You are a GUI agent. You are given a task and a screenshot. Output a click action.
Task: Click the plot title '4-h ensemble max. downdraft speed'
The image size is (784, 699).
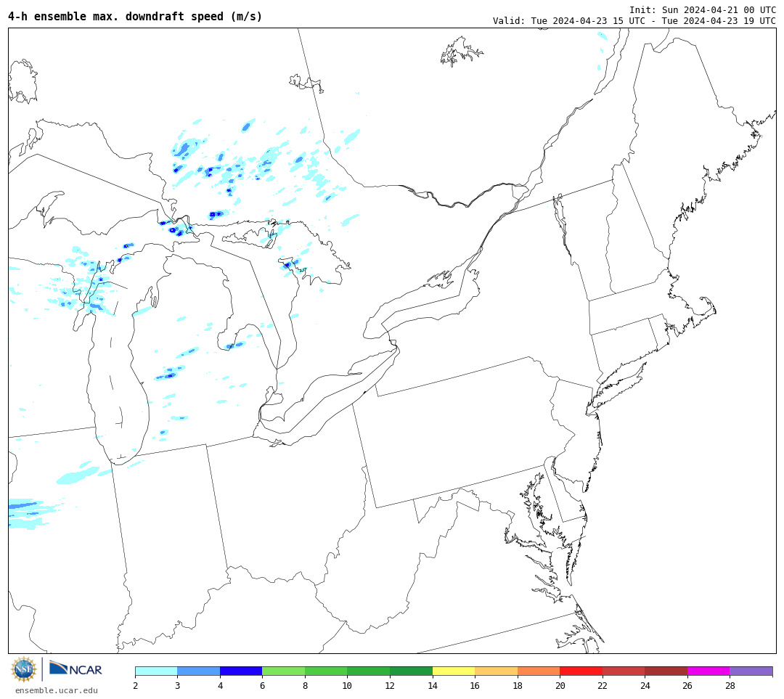[135, 17]
